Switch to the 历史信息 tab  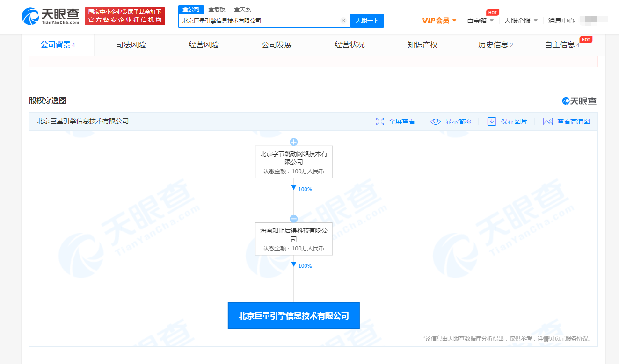tap(495, 45)
